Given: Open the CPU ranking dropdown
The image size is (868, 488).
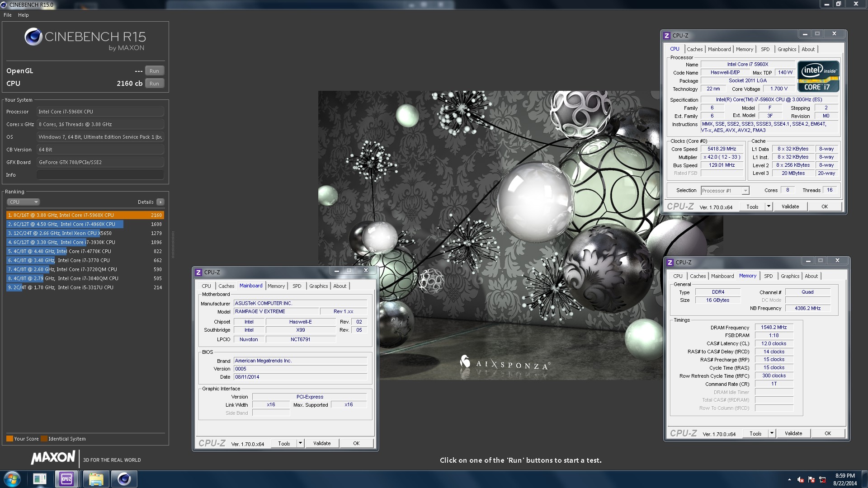Looking at the screenshot, I should coord(23,202).
